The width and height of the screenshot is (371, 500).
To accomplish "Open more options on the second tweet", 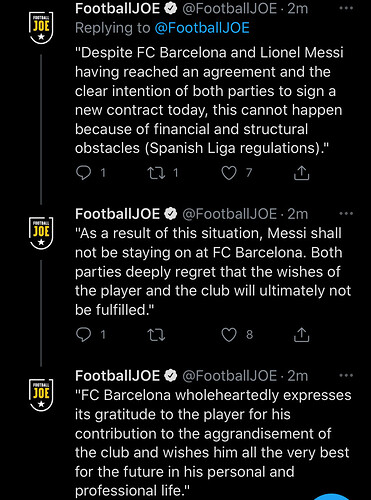I will (x=346, y=213).
